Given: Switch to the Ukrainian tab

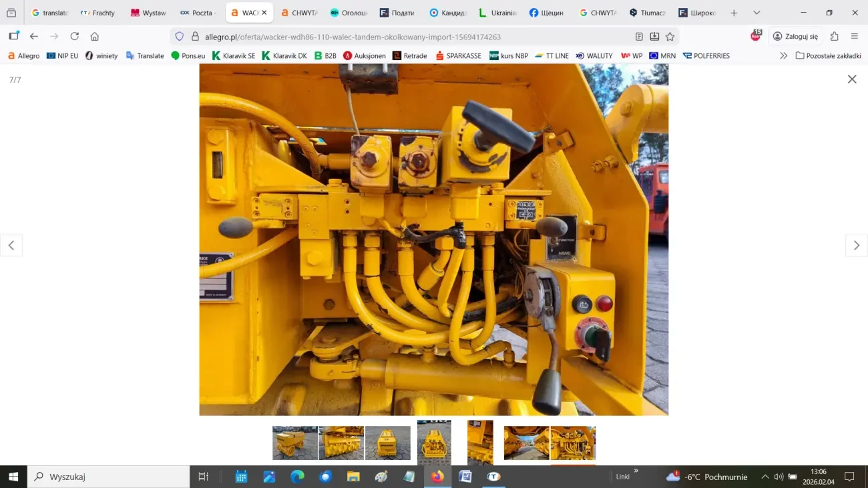Looking at the screenshot, I should pos(498,13).
